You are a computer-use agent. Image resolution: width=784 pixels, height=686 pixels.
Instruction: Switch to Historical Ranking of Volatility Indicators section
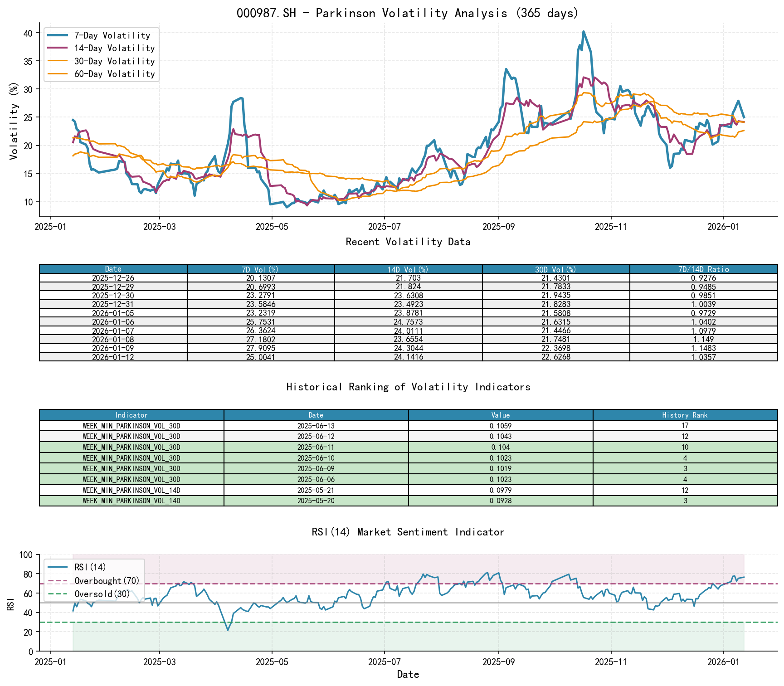(407, 387)
